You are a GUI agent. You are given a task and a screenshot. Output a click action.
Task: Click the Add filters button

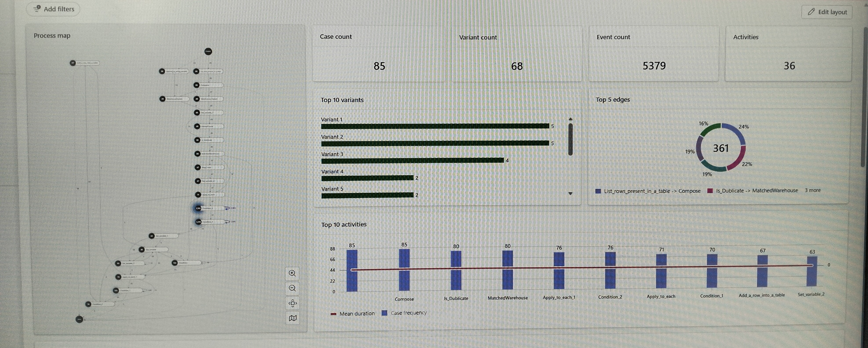coord(53,9)
